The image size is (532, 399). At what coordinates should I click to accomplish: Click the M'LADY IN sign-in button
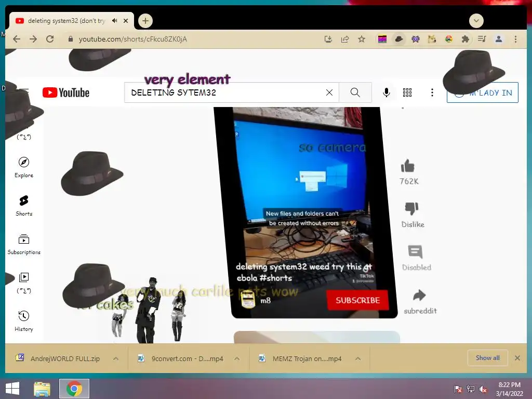(x=483, y=92)
